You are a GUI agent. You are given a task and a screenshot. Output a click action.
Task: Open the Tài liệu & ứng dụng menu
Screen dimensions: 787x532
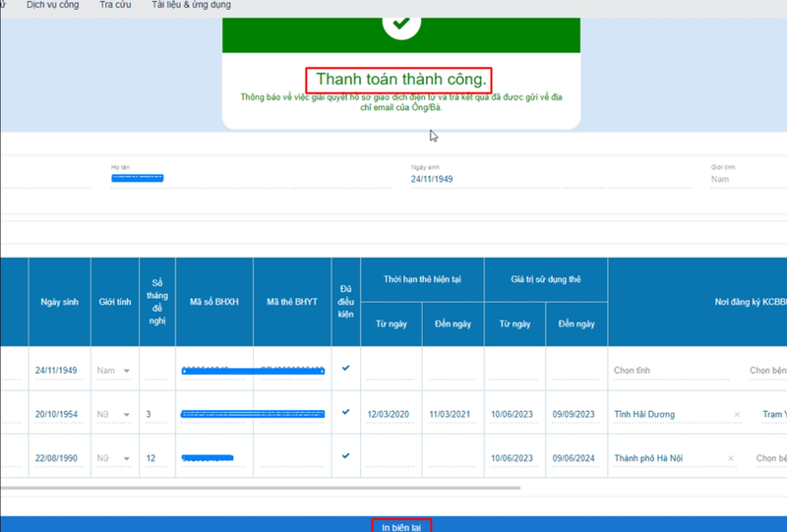191,5
